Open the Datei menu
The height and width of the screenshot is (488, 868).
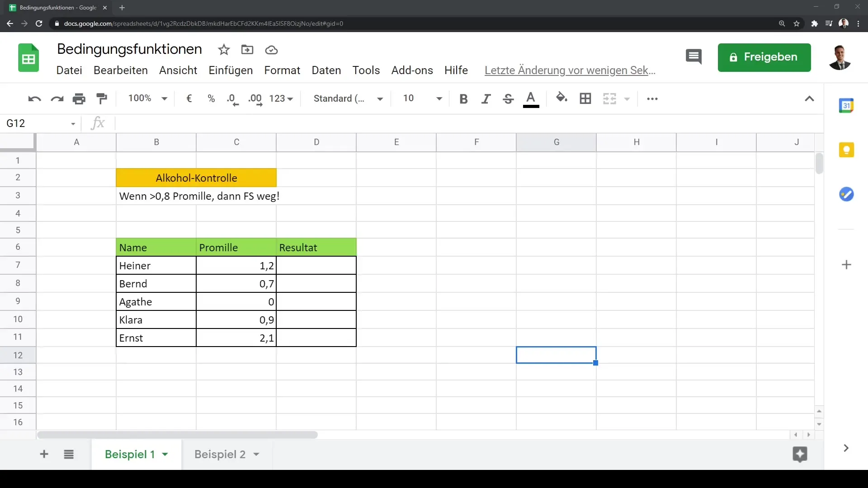(x=69, y=70)
